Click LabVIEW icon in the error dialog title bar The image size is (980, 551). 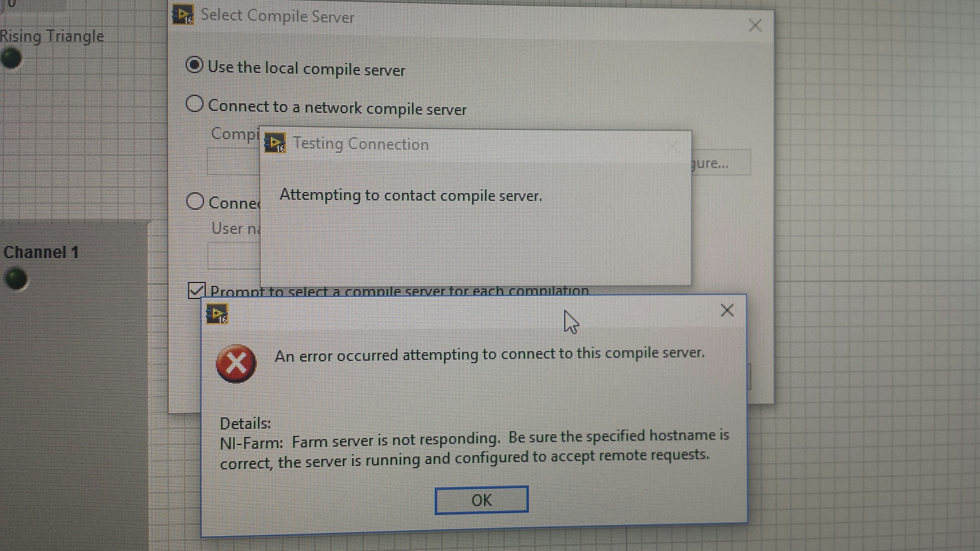[217, 314]
